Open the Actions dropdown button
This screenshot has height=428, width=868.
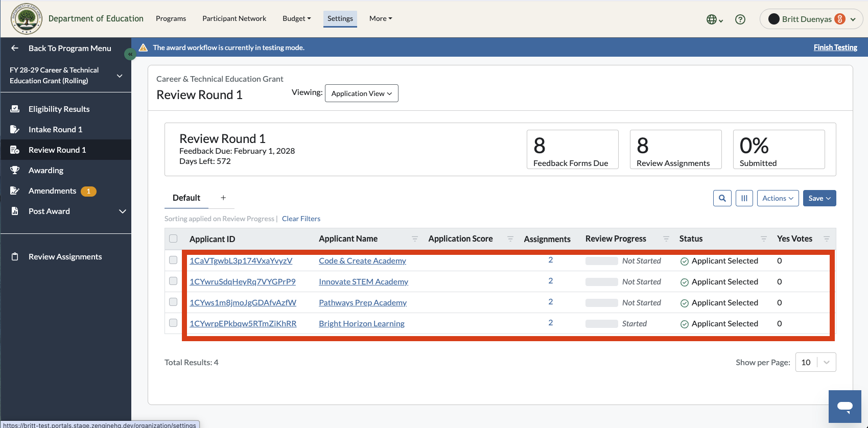(x=778, y=198)
